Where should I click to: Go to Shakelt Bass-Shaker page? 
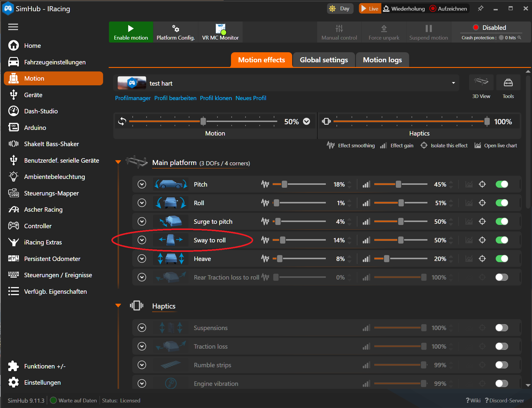point(54,144)
